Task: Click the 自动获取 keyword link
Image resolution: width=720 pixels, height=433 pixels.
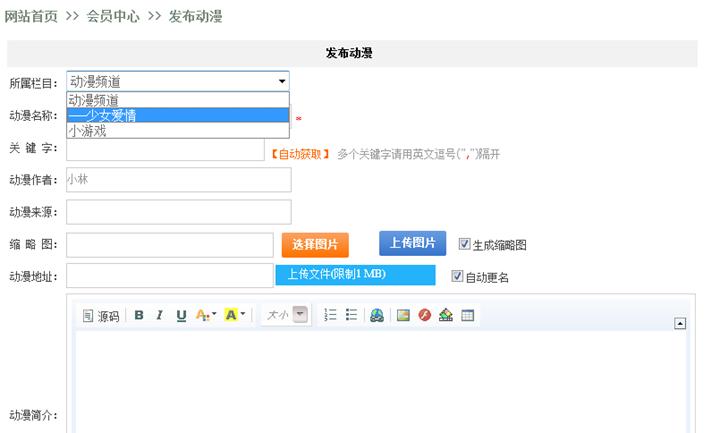Action: 300,154
